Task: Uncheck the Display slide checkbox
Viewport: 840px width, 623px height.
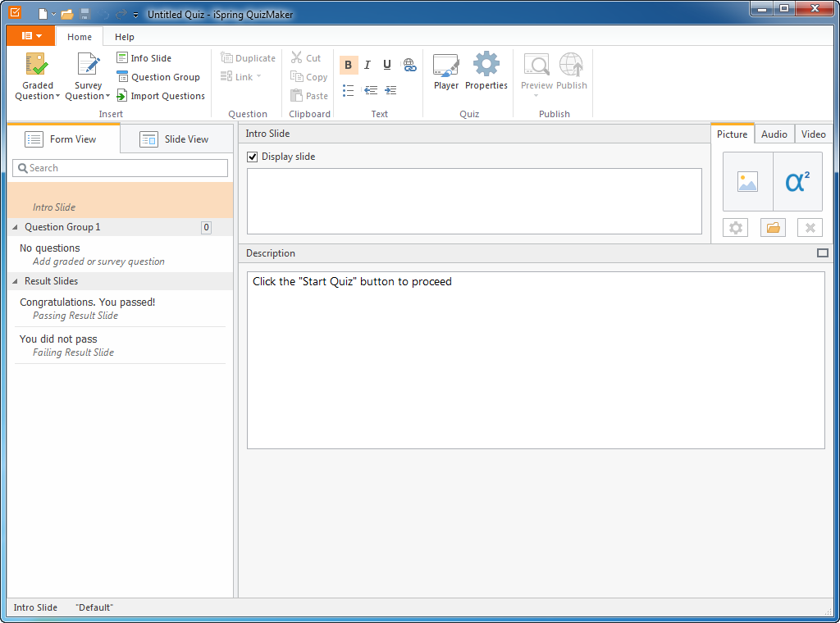Action: [253, 157]
